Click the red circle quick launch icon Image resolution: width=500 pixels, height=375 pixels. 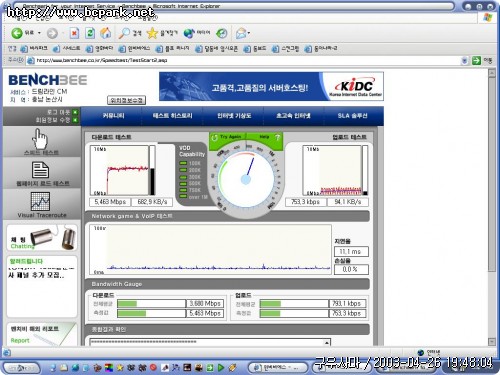point(153,368)
